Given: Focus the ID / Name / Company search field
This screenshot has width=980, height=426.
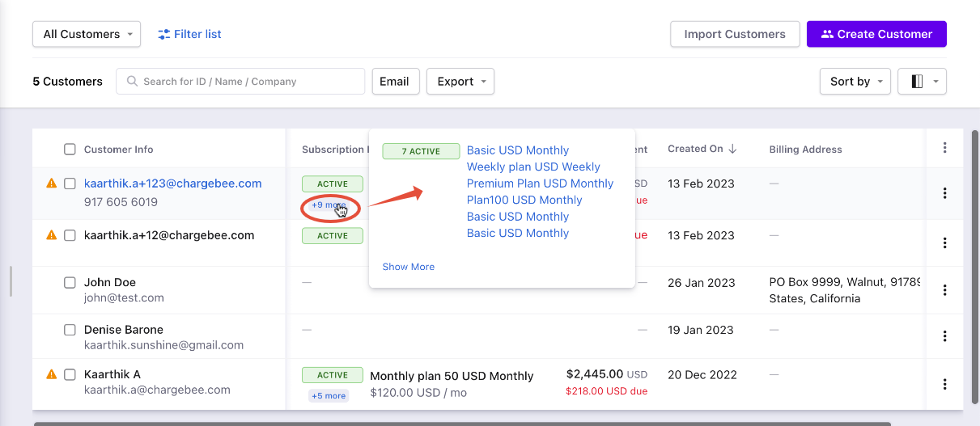Looking at the screenshot, I should pyautogui.click(x=240, y=82).
